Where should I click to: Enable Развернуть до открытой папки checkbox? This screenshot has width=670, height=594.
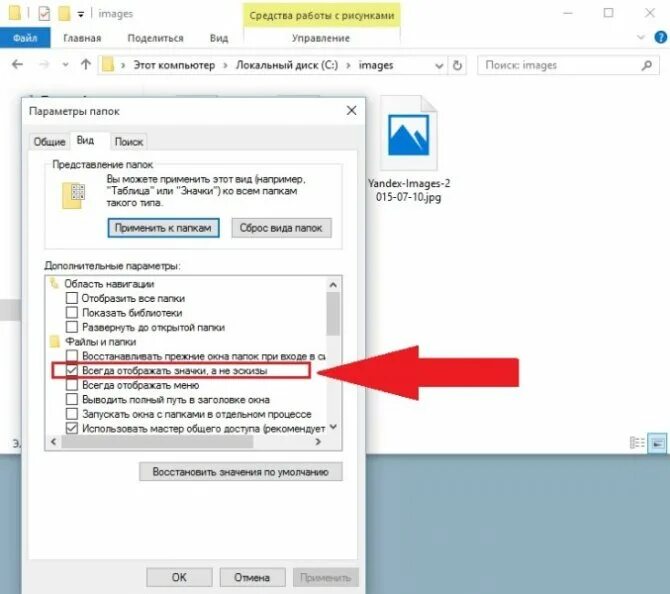point(72,327)
